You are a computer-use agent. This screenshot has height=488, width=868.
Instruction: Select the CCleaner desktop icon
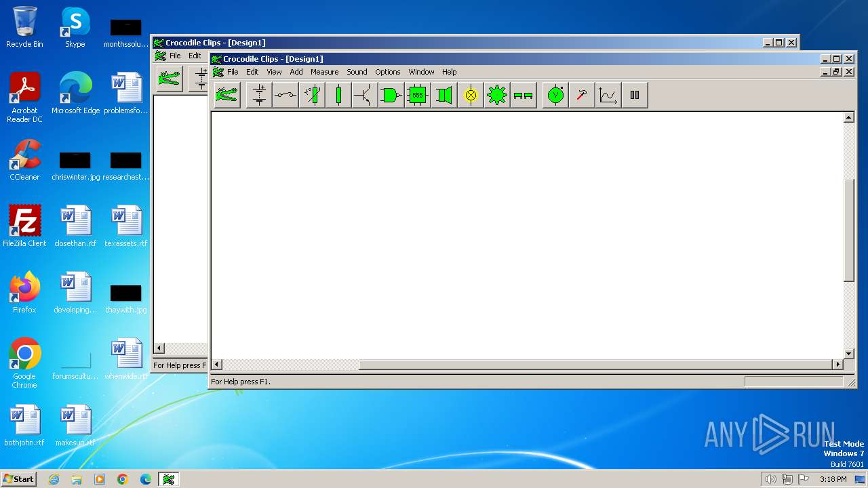24,161
